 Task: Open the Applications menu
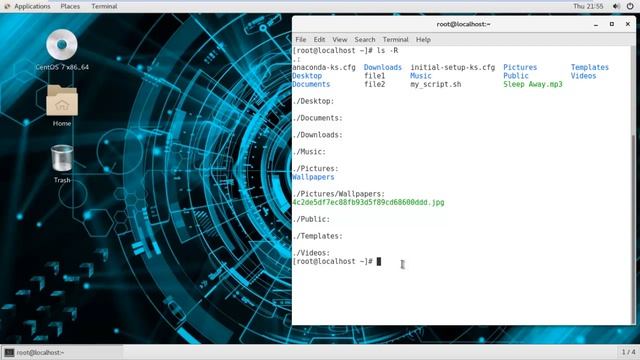(x=32, y=6)
